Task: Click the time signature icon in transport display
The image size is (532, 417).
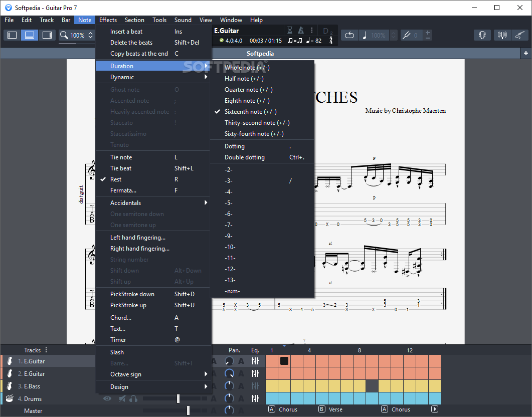Action: (x=331, y=41)
